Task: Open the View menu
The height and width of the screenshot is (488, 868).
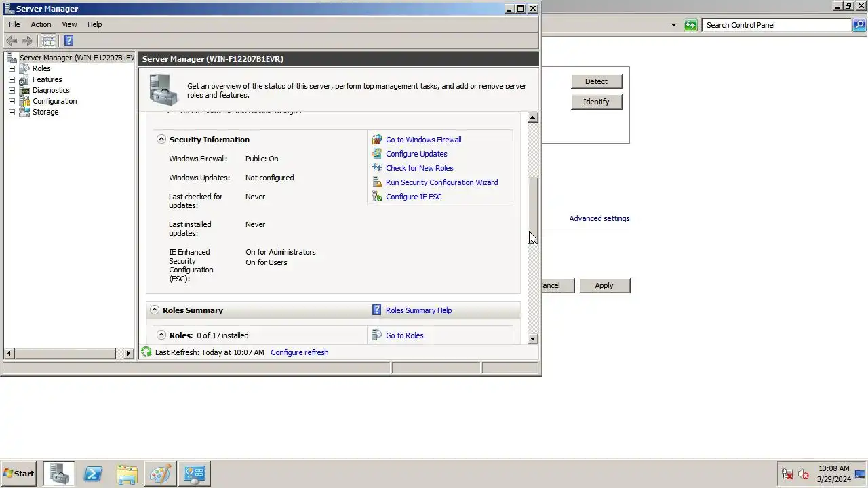Action: tap(69, 24)
